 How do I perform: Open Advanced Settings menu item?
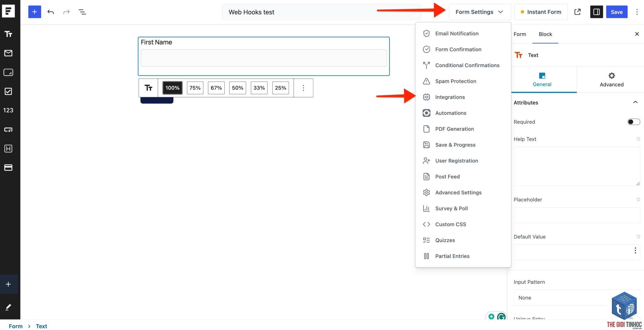click(x=463, y=192)
